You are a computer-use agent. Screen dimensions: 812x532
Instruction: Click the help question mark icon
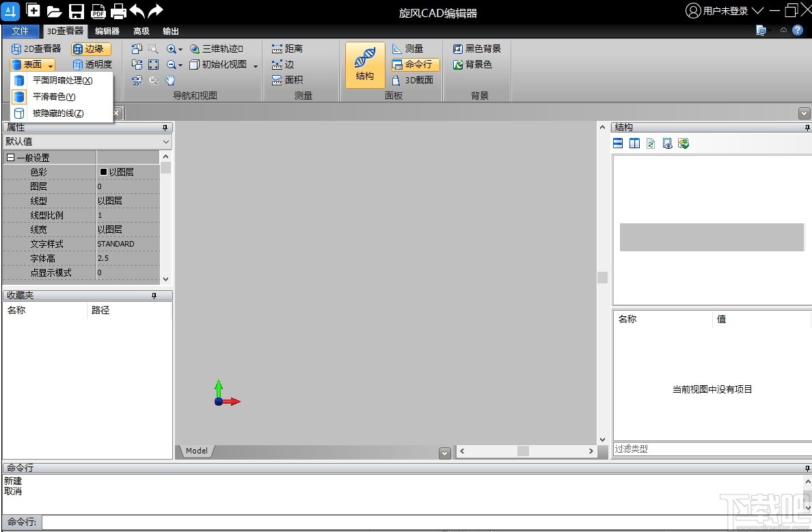798,30
